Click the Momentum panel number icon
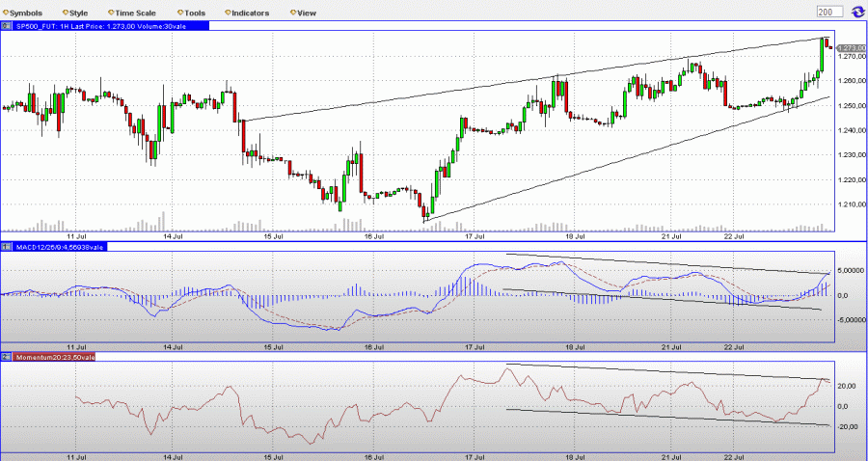 (x=5, y=357)
